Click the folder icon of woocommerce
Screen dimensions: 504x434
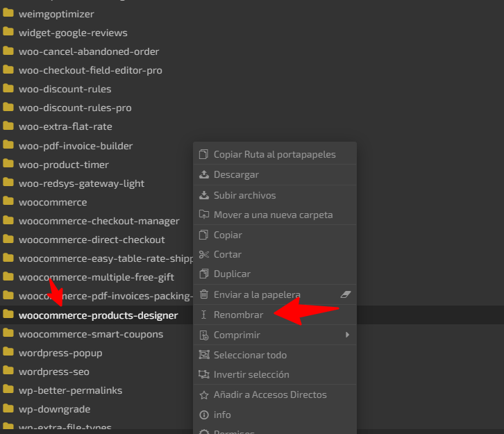click(x=8, y=201)
